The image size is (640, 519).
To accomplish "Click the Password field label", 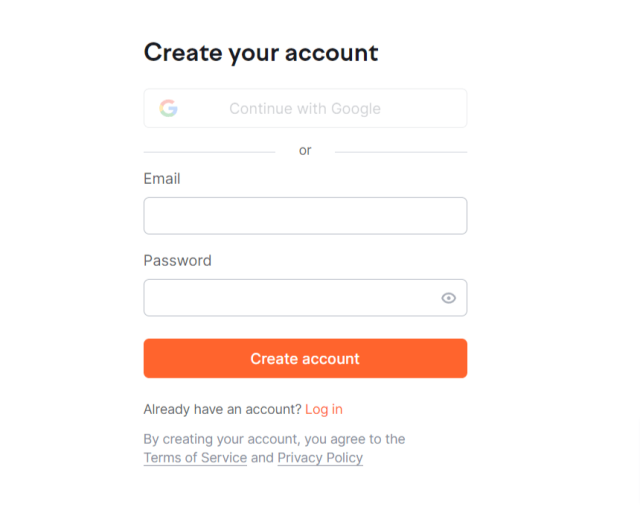I will (178, 261).
